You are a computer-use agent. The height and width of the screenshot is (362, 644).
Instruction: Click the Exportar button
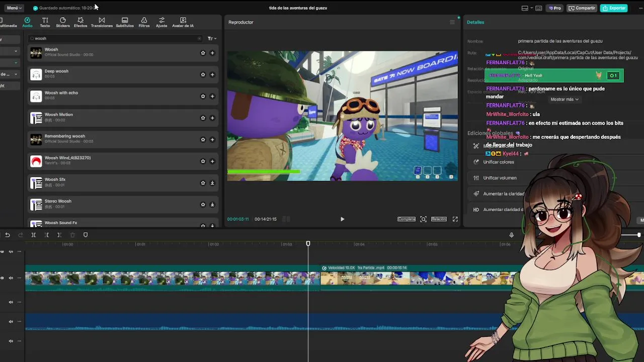pyautogui.click(x=614, y=8)
